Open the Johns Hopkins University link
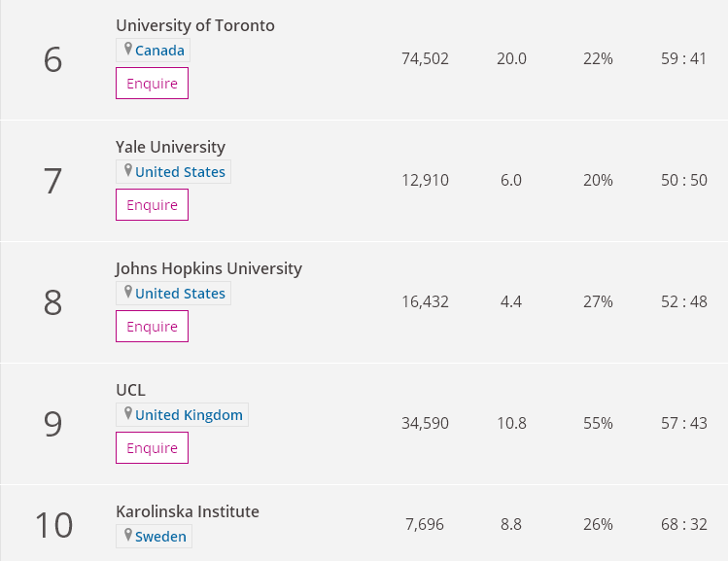728x561 pixels. pos(209,268)
